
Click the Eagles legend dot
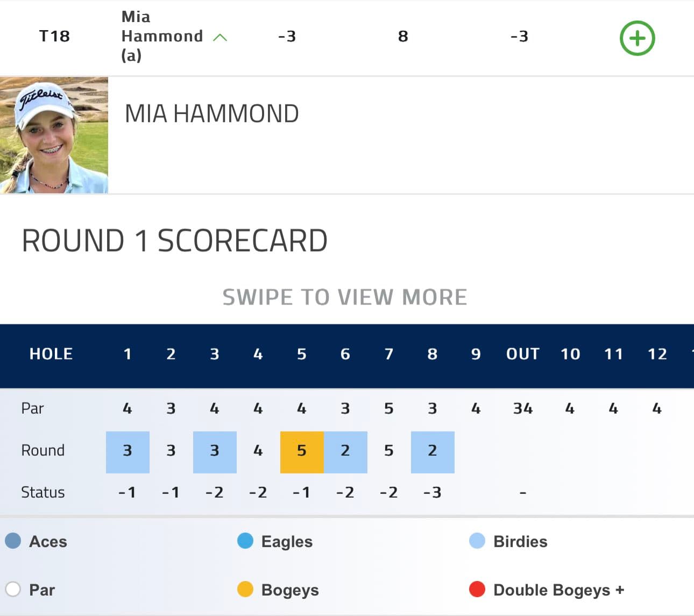245,541
